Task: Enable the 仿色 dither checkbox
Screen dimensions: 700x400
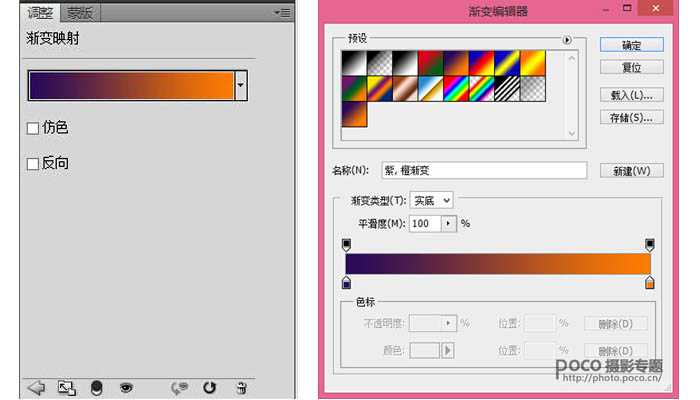Action: 33,128
